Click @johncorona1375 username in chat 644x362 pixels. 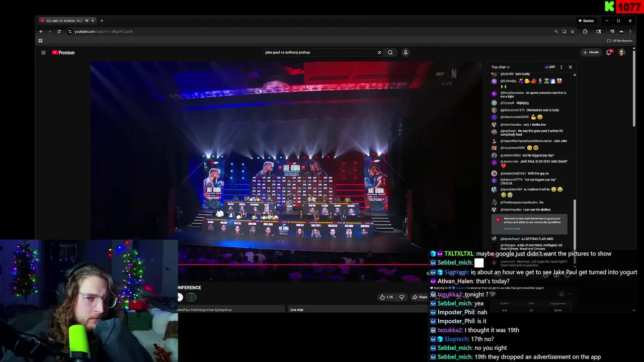[x=512, y=110]
